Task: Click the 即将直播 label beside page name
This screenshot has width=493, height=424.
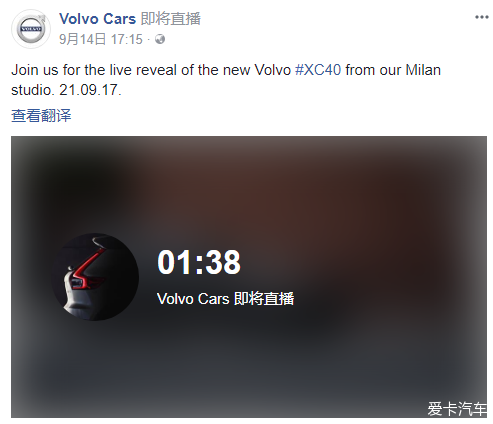Action: [171, 19]
